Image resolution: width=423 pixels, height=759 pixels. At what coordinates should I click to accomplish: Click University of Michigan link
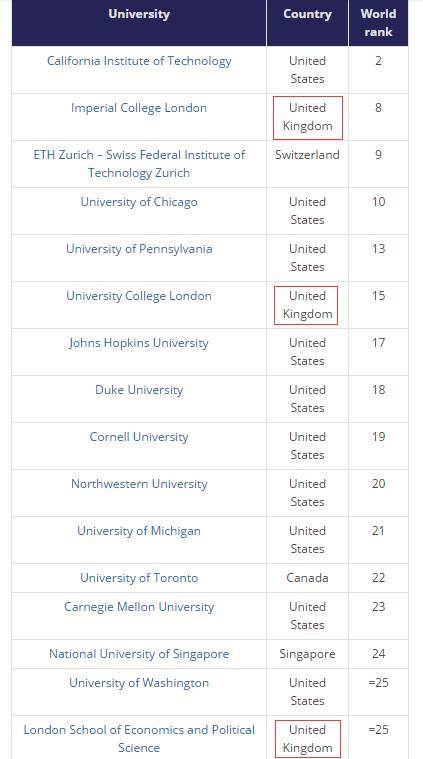click(x=139, y=531)
